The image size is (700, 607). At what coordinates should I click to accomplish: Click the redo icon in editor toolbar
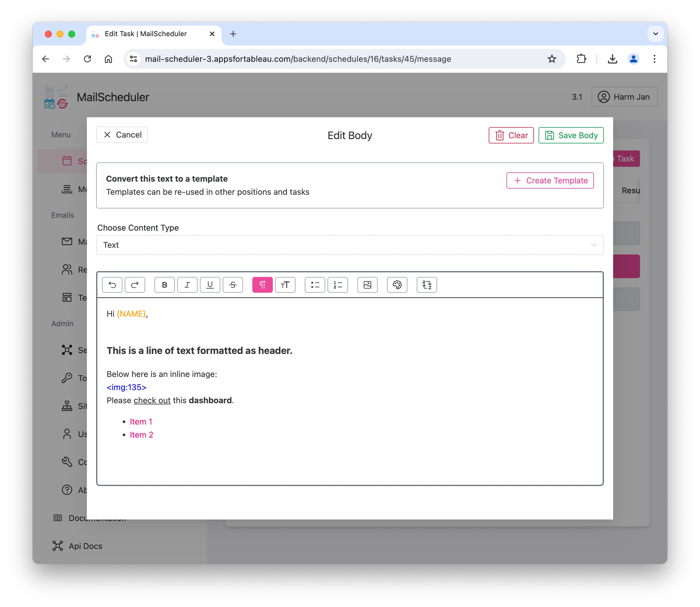click(x=135, y=285)
